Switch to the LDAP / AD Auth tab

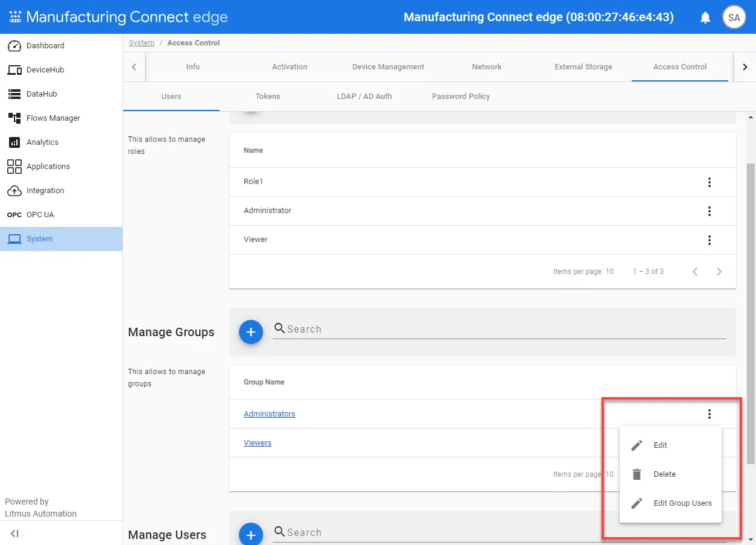point(364,97)
